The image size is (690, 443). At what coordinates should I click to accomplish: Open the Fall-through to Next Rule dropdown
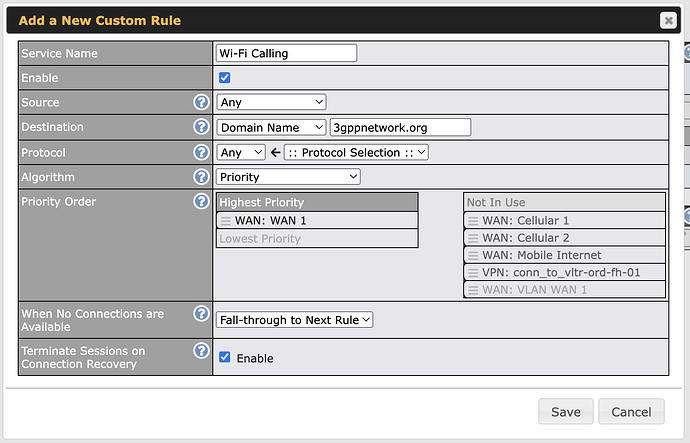(295, 320)
